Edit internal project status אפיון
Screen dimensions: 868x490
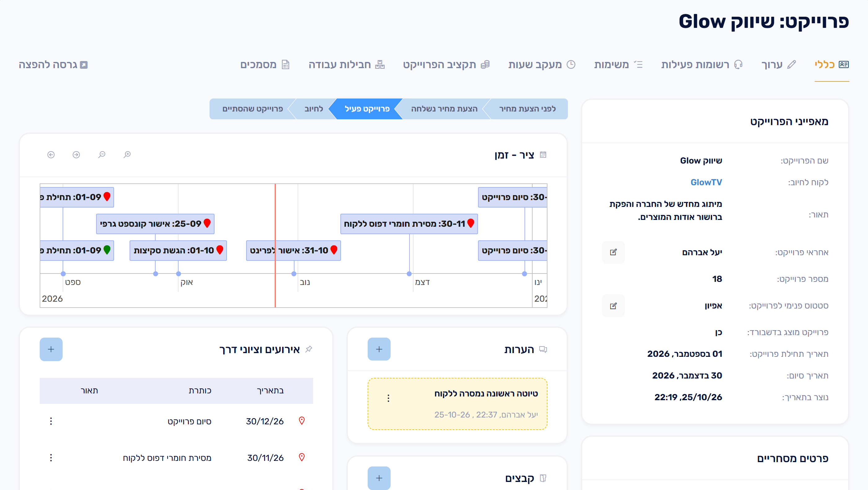coord(613,306)
